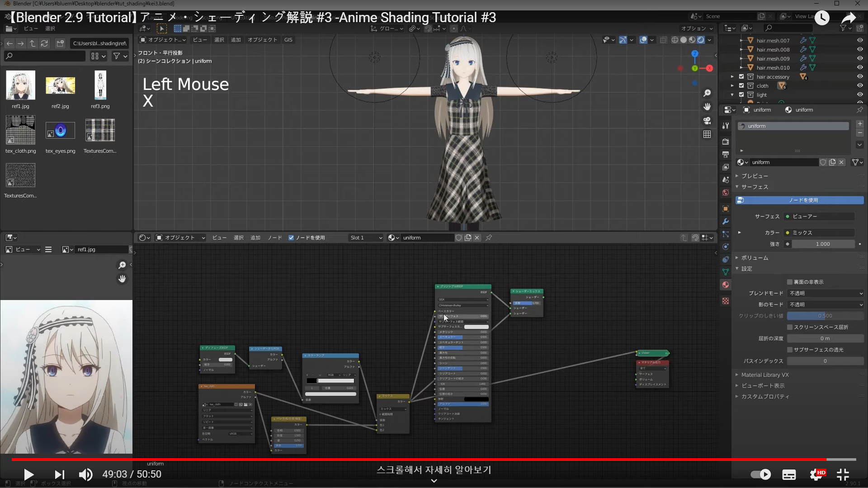Uncheck the ノードを使用 checkbox in node editor
The image size is (868, 488).
291,238
